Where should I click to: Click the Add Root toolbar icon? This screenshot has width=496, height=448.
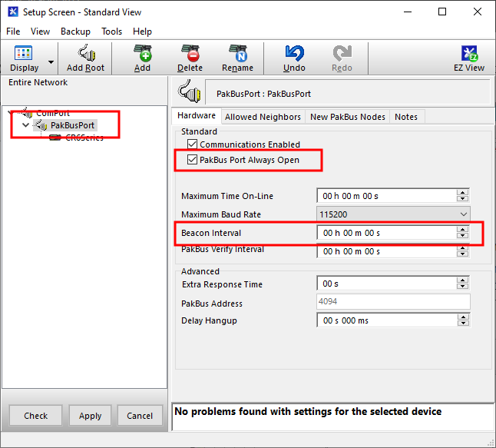[85, 54]
